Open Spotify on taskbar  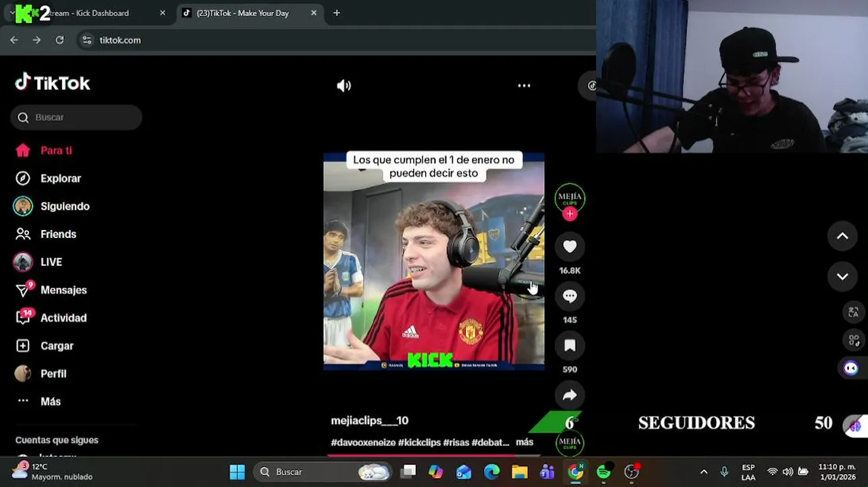[603, 472]
